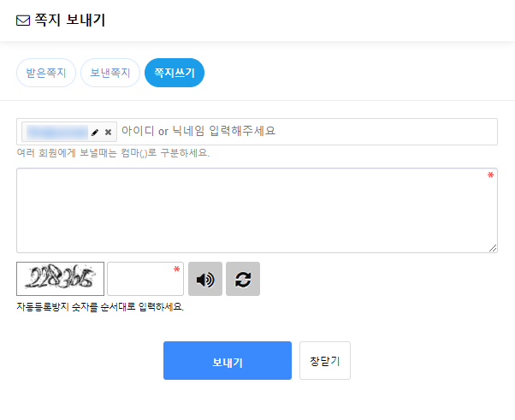Select the 쪽지쓰기 tab
Viewport: 515px width, 420px height.
coord(175,73)
